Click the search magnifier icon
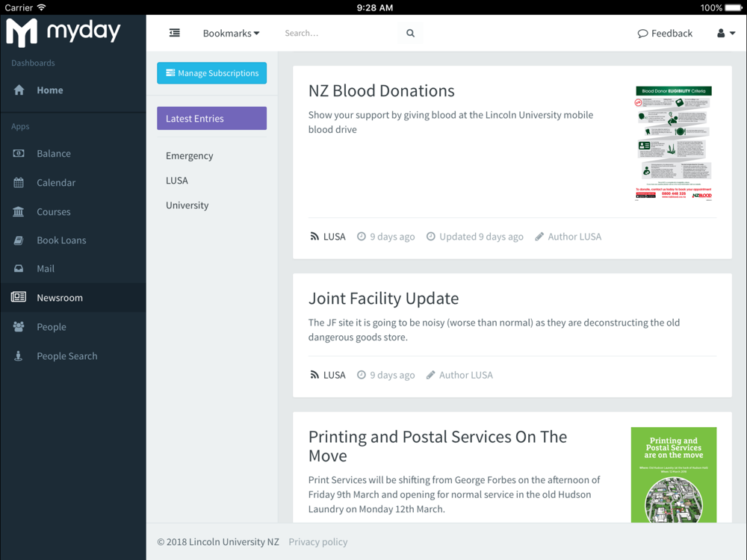The image size is (747, 560). (x=410, y=33)
